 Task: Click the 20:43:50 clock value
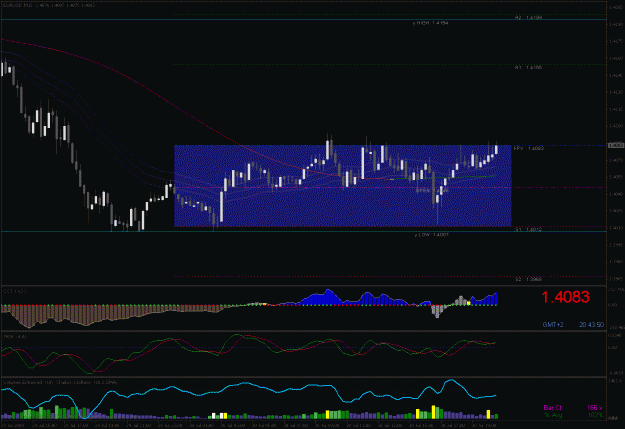[592, 325]
